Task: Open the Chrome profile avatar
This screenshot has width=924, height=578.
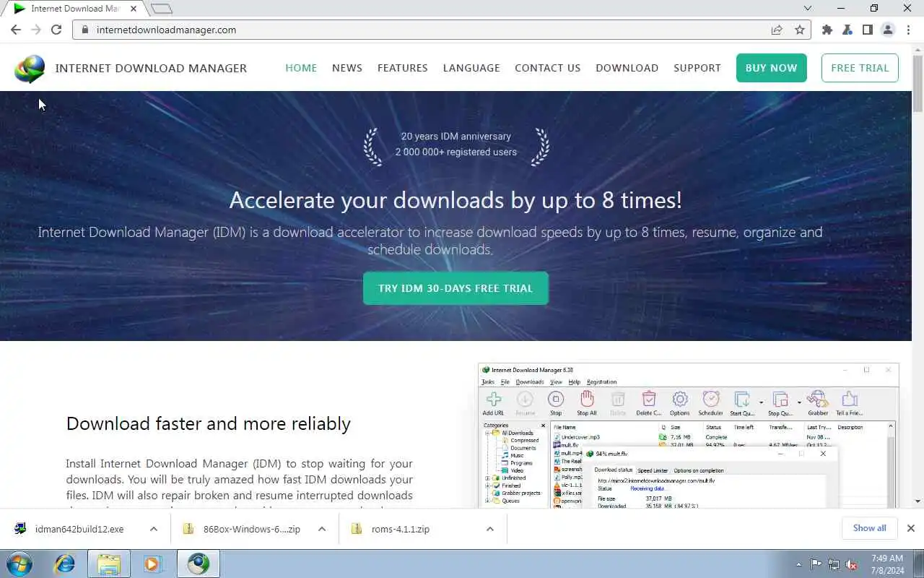Action: coord(888,30)
